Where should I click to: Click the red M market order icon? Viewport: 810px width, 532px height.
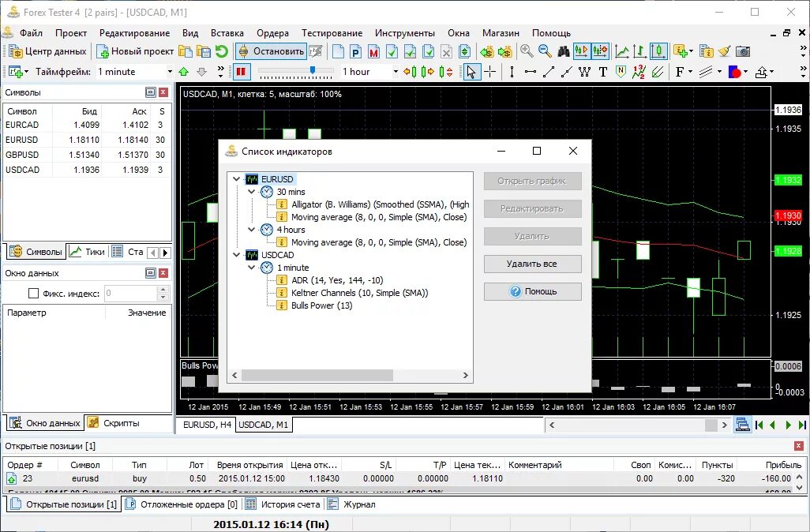click(374, 51)
